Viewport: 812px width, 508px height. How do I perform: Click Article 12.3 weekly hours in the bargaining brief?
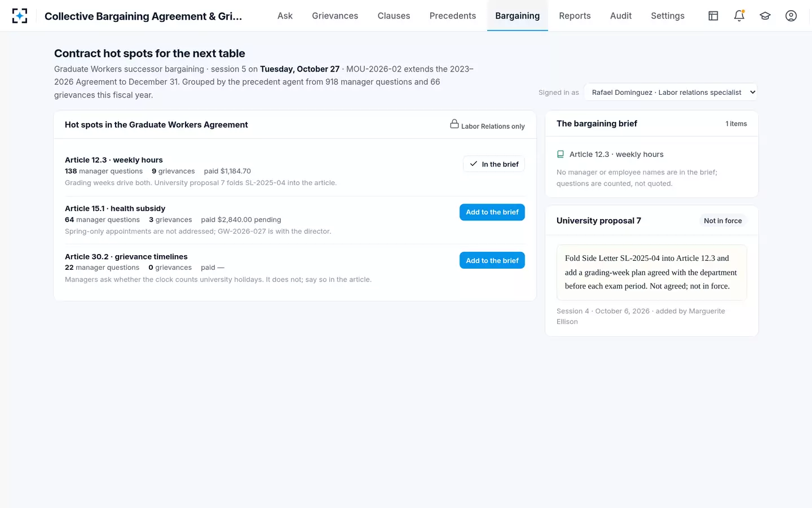(616, 154)
